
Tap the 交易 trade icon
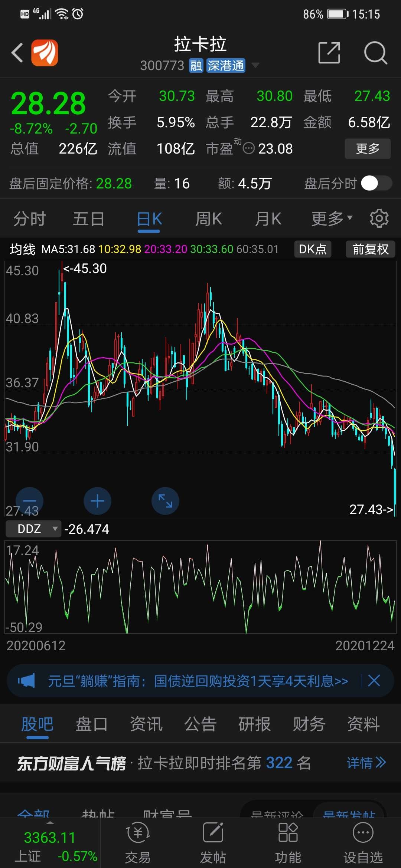(138, 843)
